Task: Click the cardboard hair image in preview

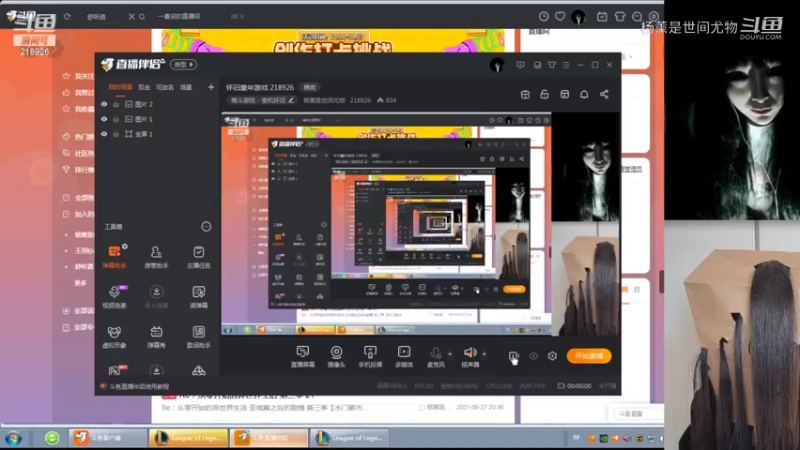Action: click(586, 279)
